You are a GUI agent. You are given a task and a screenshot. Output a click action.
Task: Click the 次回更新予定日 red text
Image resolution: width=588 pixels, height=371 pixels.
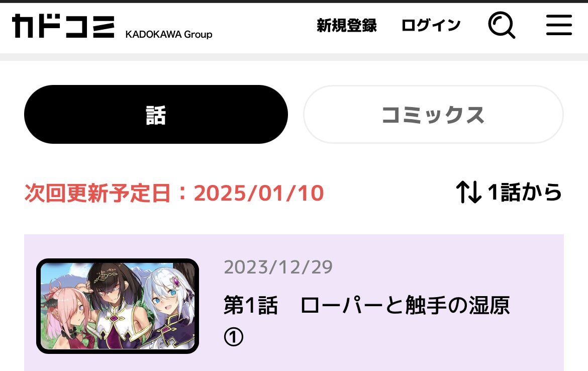[98, 193]
